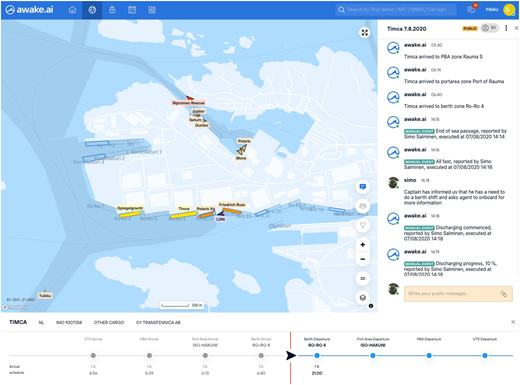Click Port Area Departure timeline marker
This screenshot has width=520, height=385.
(373, 356)
